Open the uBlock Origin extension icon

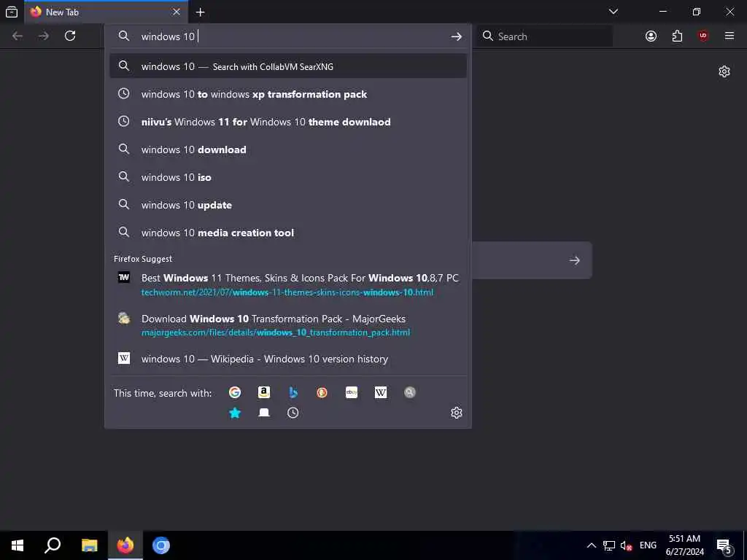click(x=703, y=36)
